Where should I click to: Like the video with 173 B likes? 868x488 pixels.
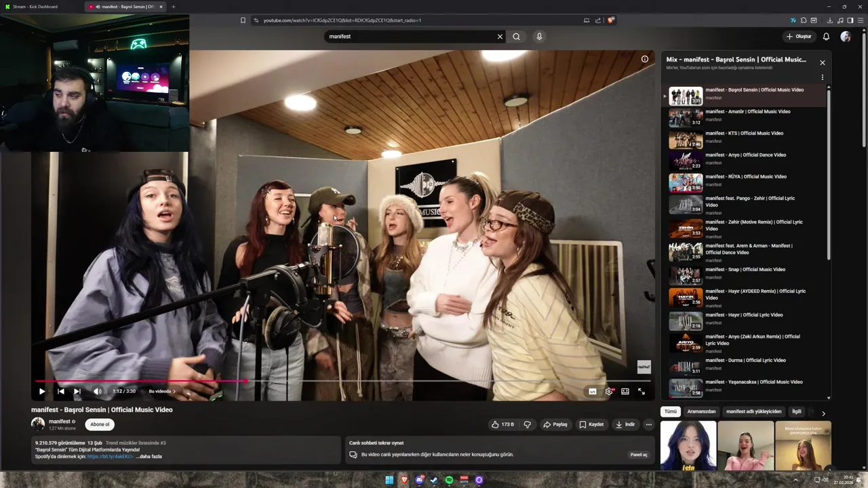point(502,424)
